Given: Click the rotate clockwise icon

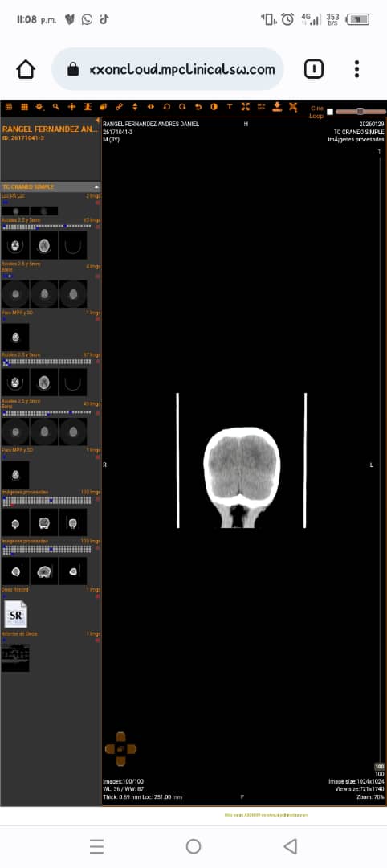Looking at the screenshot, I should click(182, 107).
